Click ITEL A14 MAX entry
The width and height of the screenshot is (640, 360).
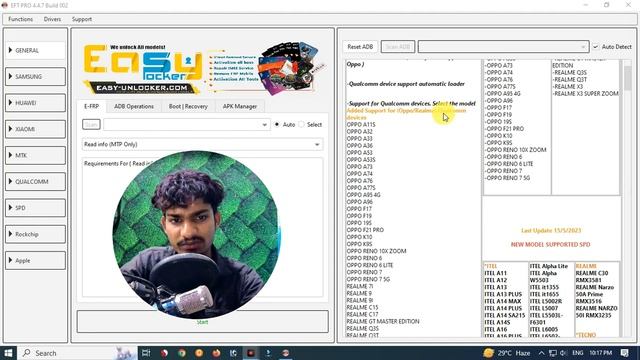502,301
